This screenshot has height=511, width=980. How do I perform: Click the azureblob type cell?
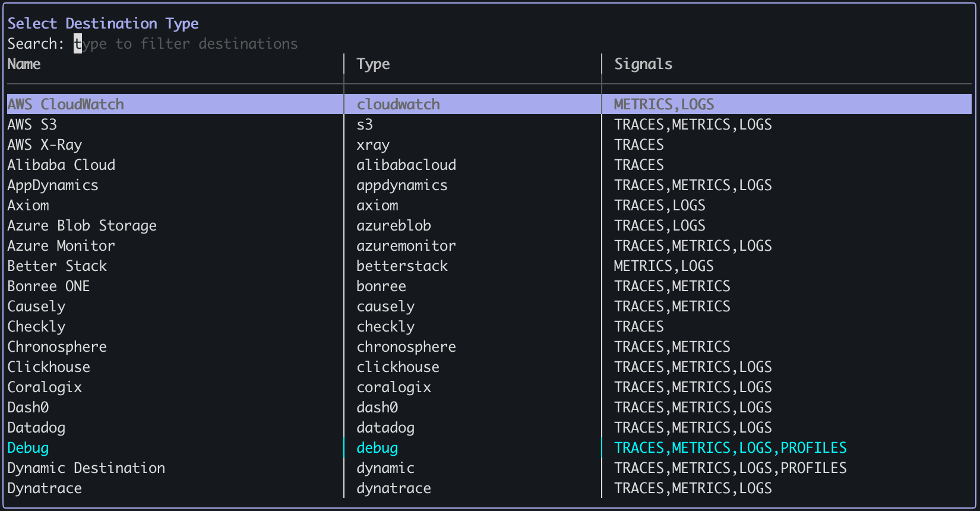[x=394, y=226]
